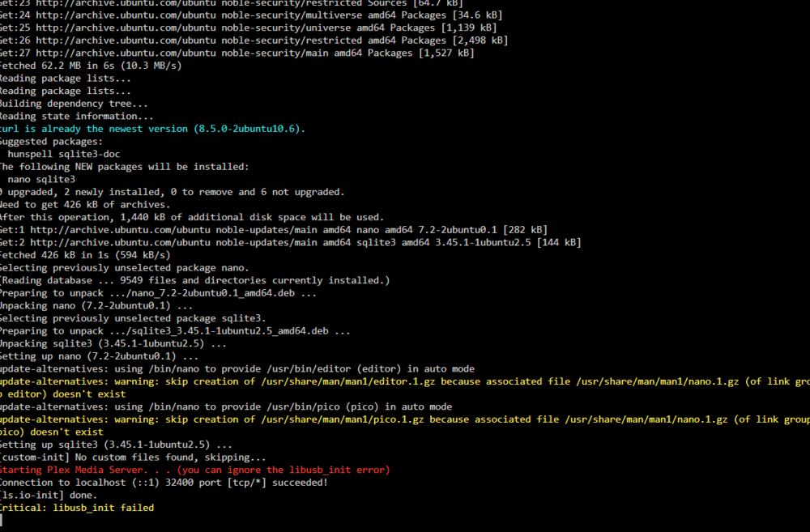Click the Get:2 sqlite3 amd64 download line
Image resolution: width=810 pixels, height=532 pixels.
pos(290,243)
